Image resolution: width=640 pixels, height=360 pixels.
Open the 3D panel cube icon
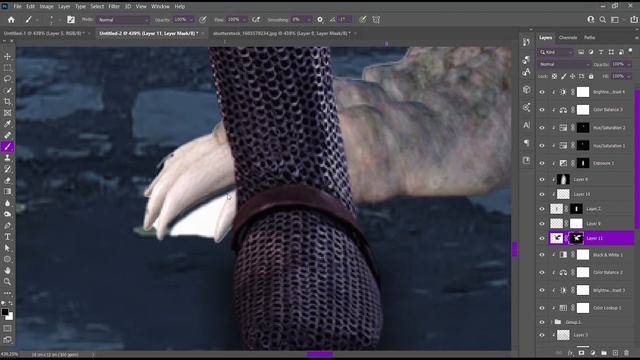click(x=527, y=89)
